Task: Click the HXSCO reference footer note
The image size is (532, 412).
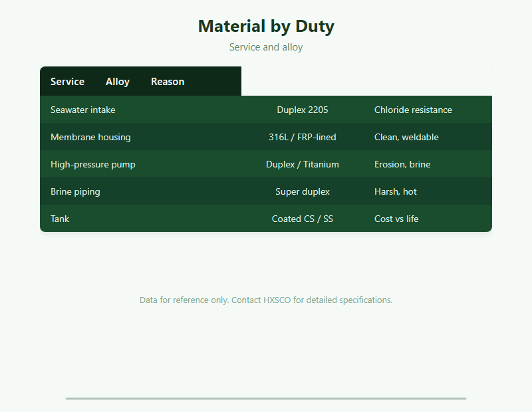Action: (x=266, y=300)
